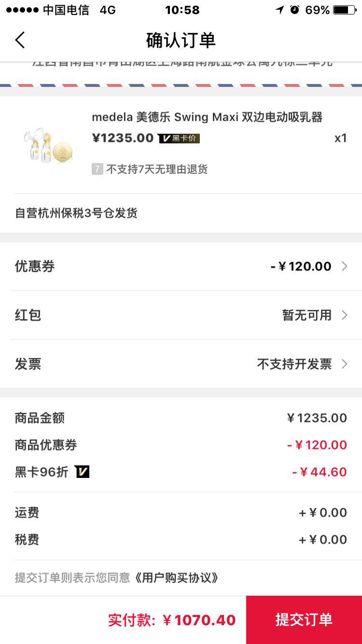Tap the 7-day return policy icon
Image resolution: width=362 pixels, height=644 pixels.
click(97, 169)
